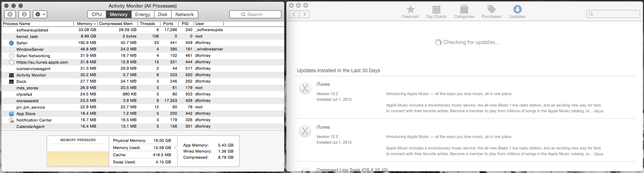The height and width of the screenshot is (173, 644).
Task: Open the process Inspect info icon
Action: tap(24, 14)
